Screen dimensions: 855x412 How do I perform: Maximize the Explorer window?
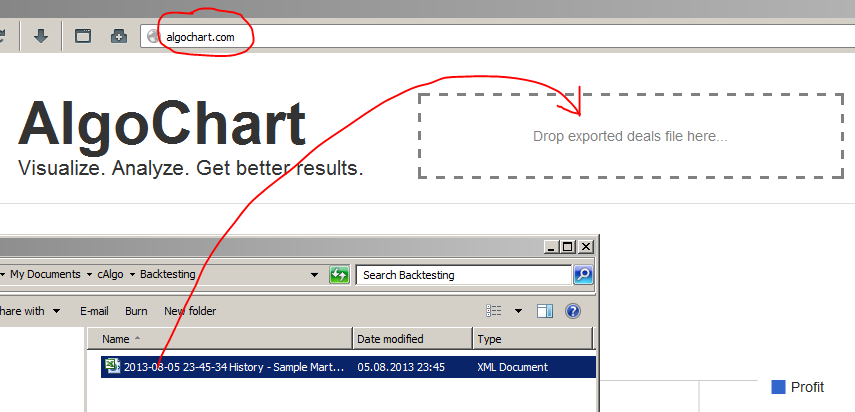(x=568, y=247)
